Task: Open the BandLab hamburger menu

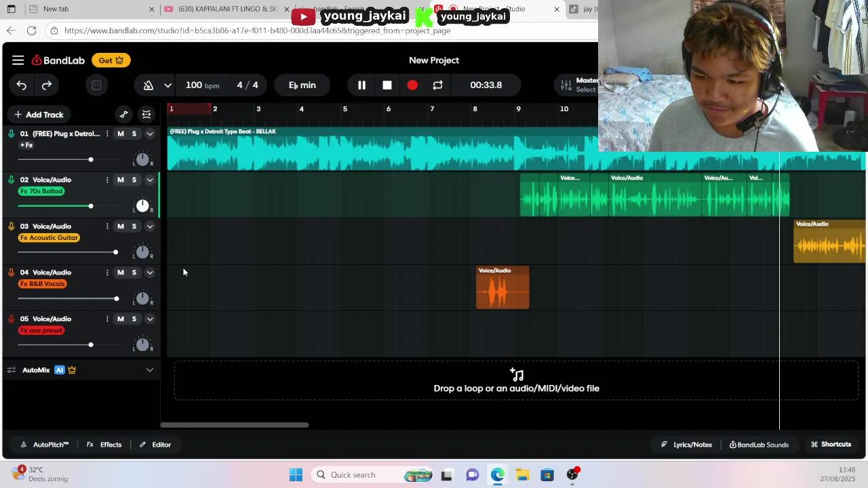Action: [x=18, y=60]
